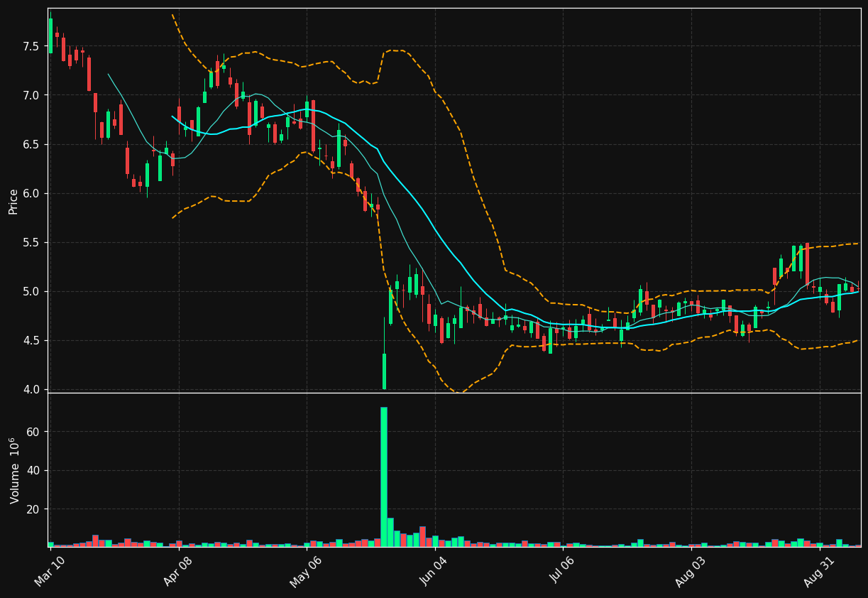Click the 6.5 price axis label
868x598 pixels.
tap(31, 144)
